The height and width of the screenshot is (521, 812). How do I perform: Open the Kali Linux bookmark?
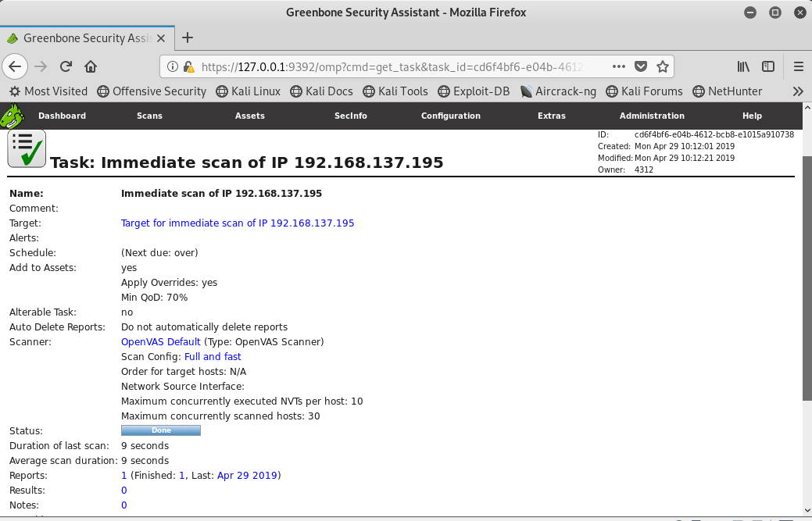click(248, 91)
